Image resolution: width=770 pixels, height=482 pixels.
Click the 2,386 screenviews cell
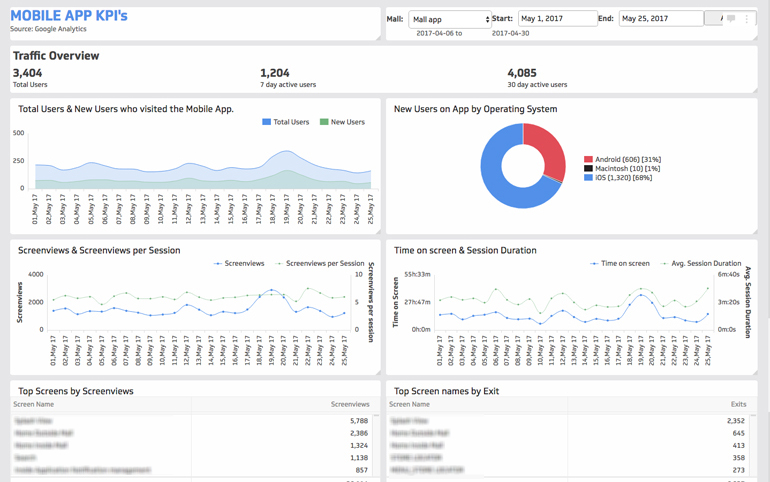359,433
